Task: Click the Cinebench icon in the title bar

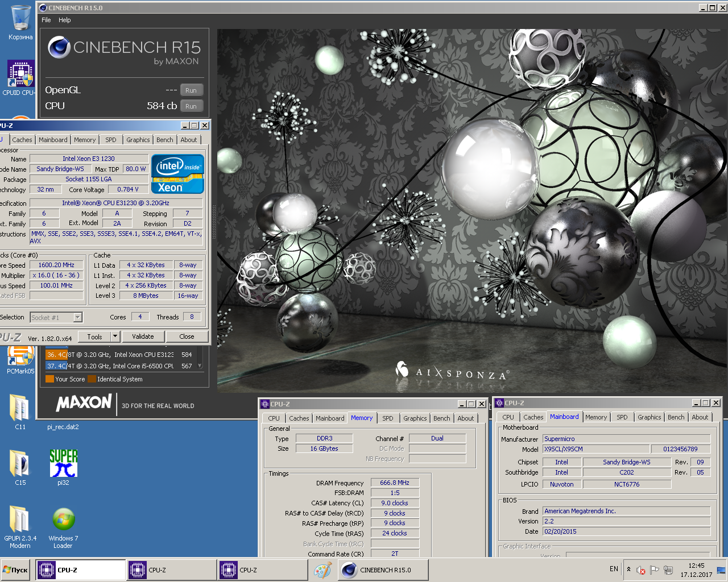Action: [x=43, y=8]
